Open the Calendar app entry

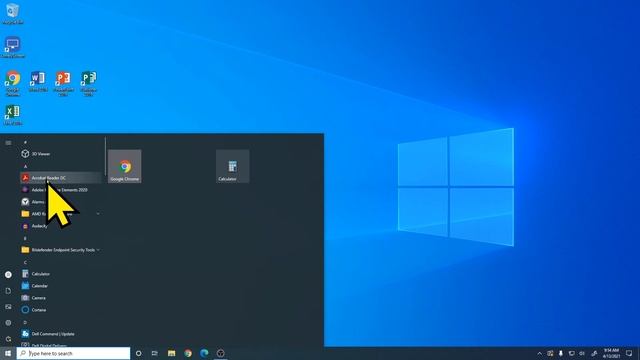coord(61,286)
